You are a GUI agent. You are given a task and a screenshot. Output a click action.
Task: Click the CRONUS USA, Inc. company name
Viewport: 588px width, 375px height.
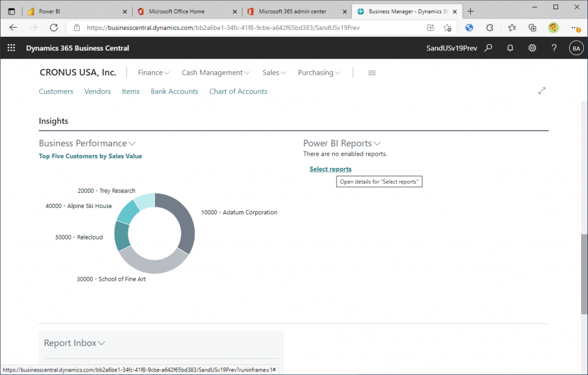click(x=78, y=72)
